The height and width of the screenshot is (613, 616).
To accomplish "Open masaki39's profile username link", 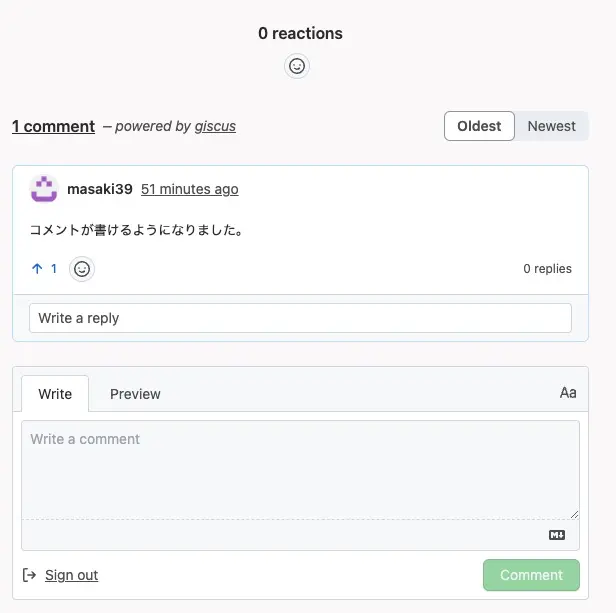I will coord(98,189).
